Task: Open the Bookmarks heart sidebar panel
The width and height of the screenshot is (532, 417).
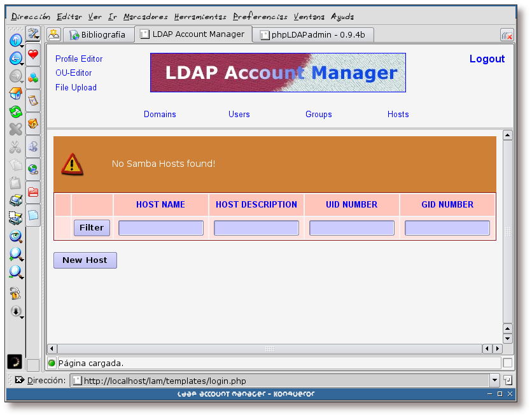Action: [33, 54]
